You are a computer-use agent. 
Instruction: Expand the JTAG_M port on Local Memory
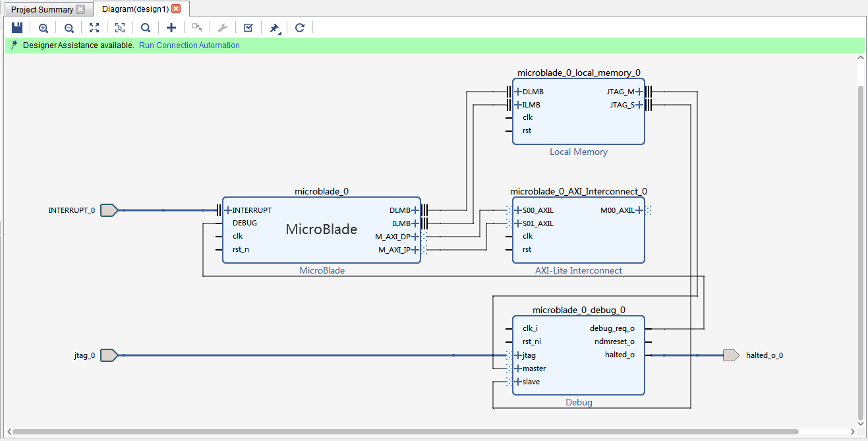639,92
